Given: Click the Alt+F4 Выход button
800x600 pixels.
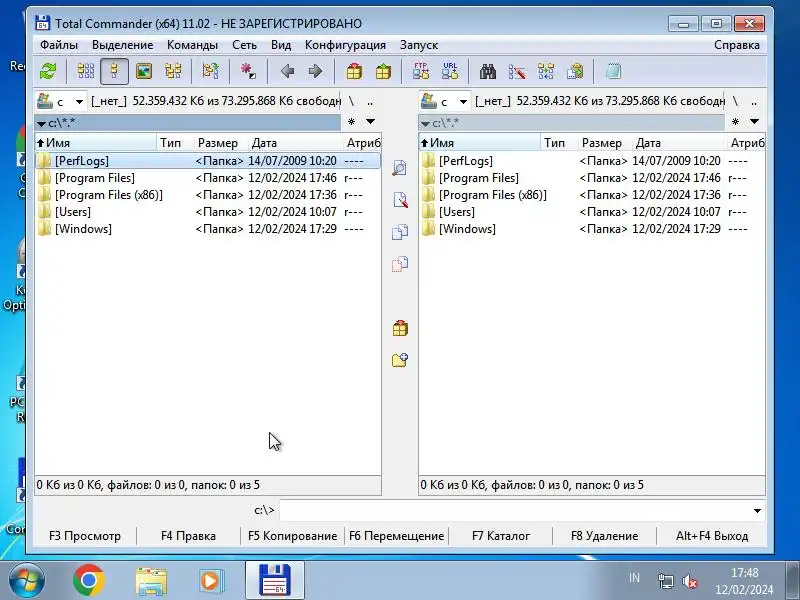Looking at the screenshot, I should [712, 536].
